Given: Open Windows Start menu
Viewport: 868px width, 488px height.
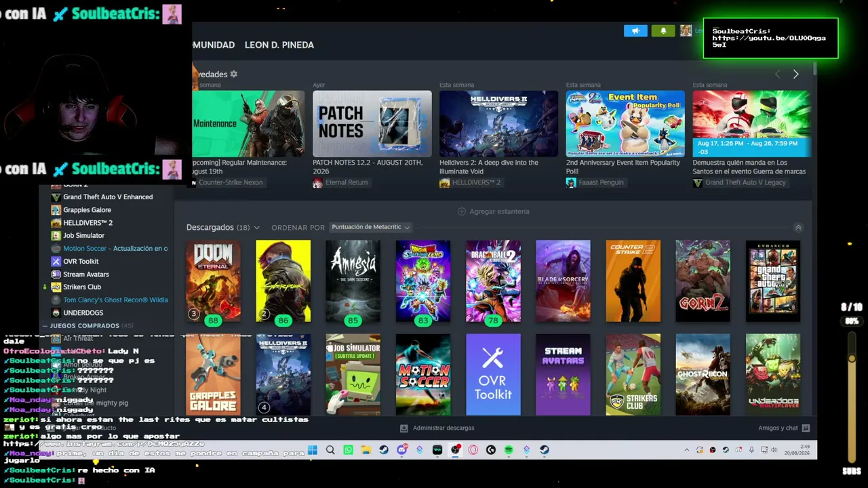Looking at the screenshot, I should [x=313, y=450].
